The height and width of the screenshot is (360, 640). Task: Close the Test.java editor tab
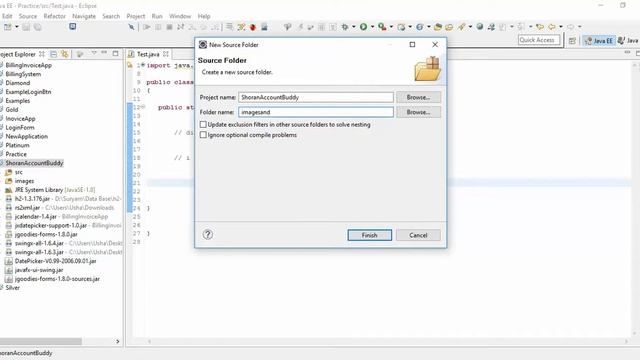(x=166, y=54)
